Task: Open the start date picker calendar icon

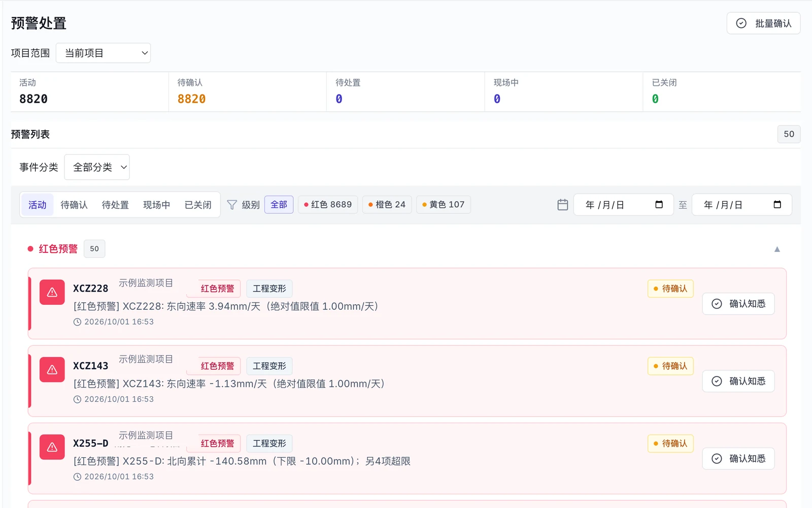Action: [x=659, y=204]
